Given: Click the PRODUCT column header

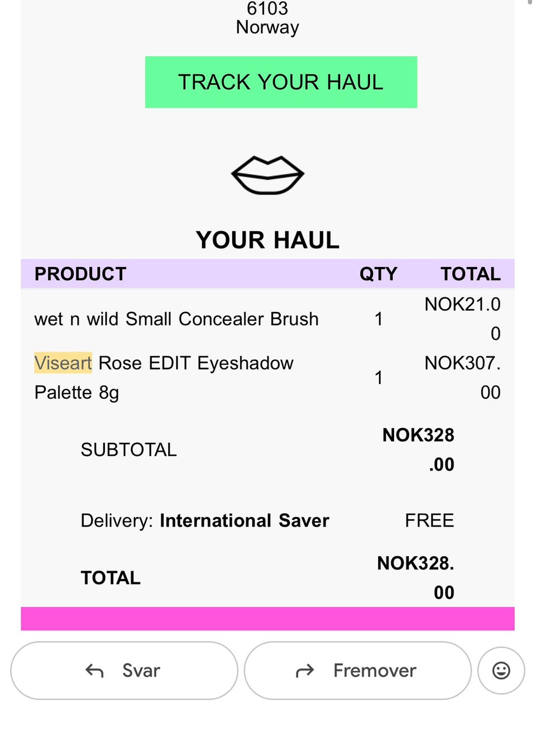Looking at the screenshot, I should point(80,274).
